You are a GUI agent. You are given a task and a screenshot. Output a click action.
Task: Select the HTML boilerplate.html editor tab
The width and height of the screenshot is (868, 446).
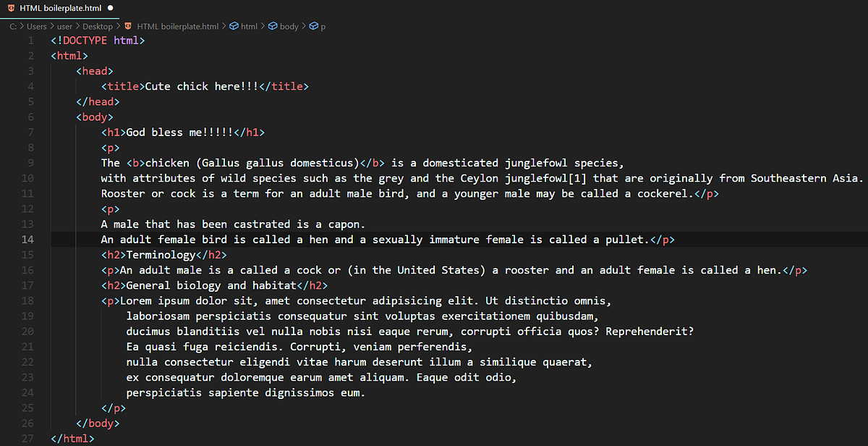tap(61, 7)
